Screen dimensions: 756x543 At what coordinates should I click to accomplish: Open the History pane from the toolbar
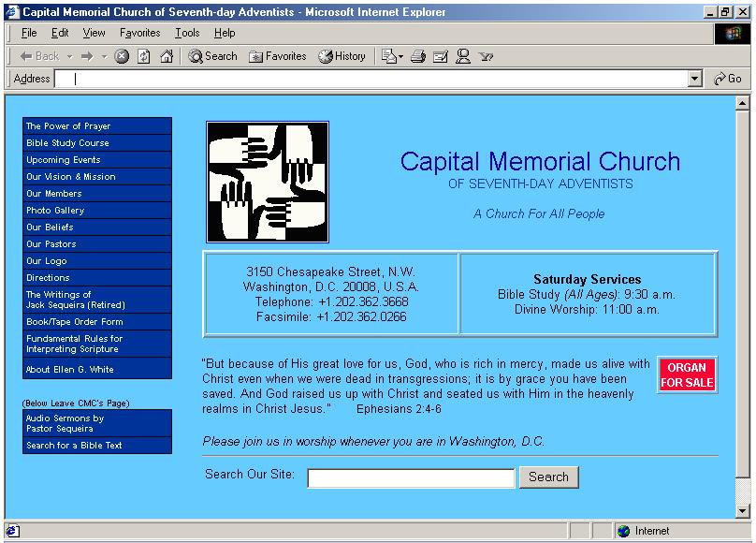(342, 56)
